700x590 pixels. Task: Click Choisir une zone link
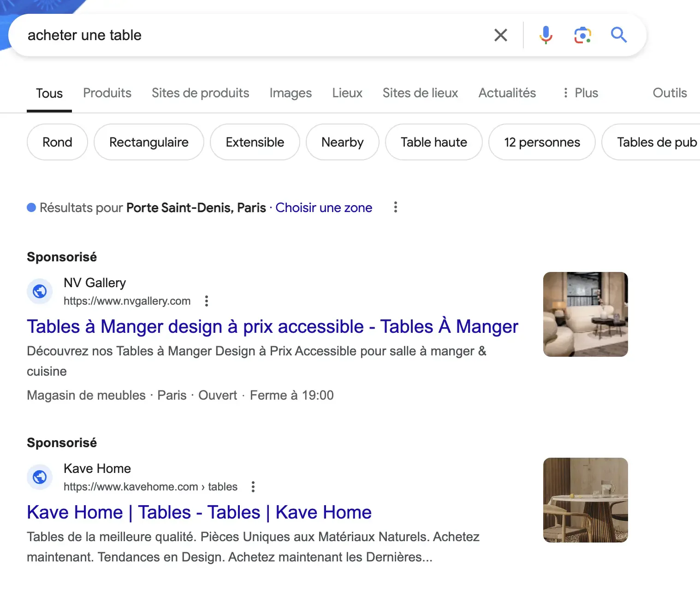pyautogui.click(x=324, y=208)
